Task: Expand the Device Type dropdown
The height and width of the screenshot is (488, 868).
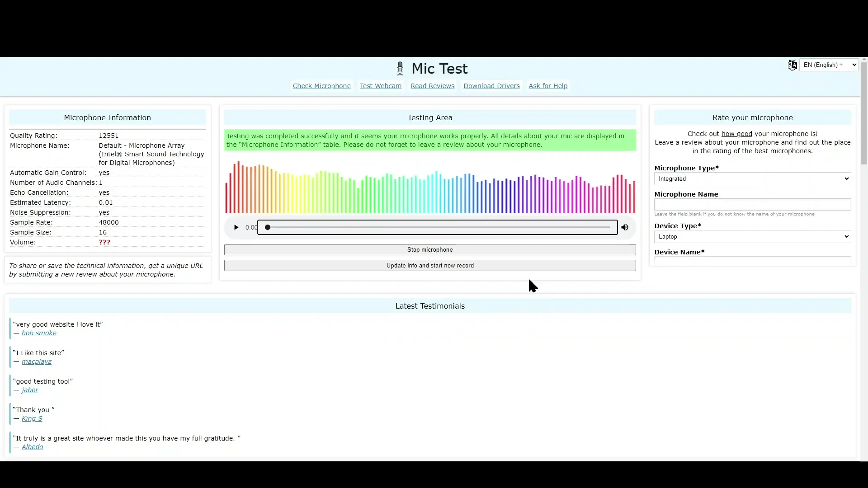Action: click(x=752, y=237)
